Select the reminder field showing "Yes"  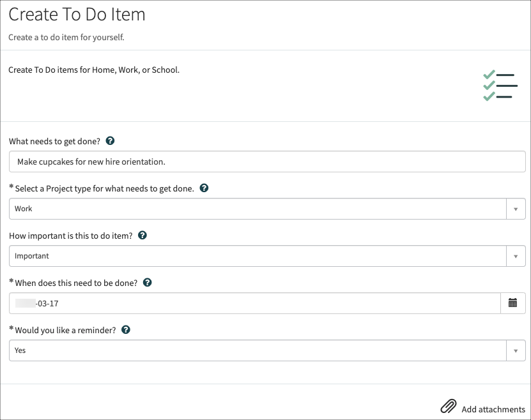[x=256, y=350]
